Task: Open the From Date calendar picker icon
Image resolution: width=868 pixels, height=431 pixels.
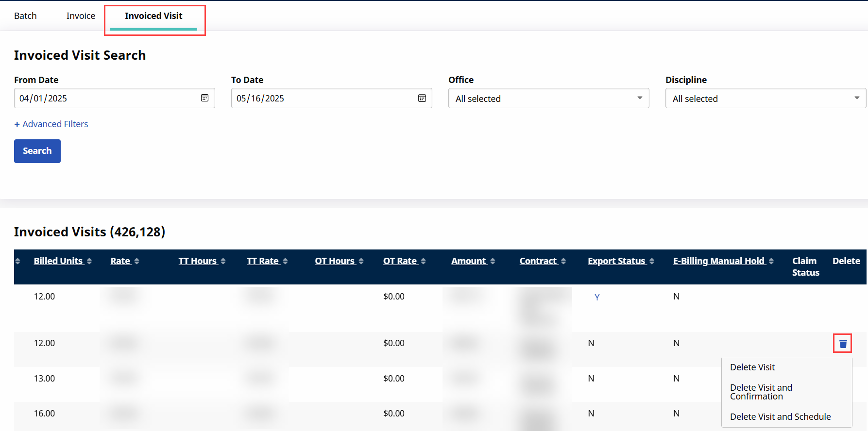Action: pyautogui.click(x=205, y=98)
